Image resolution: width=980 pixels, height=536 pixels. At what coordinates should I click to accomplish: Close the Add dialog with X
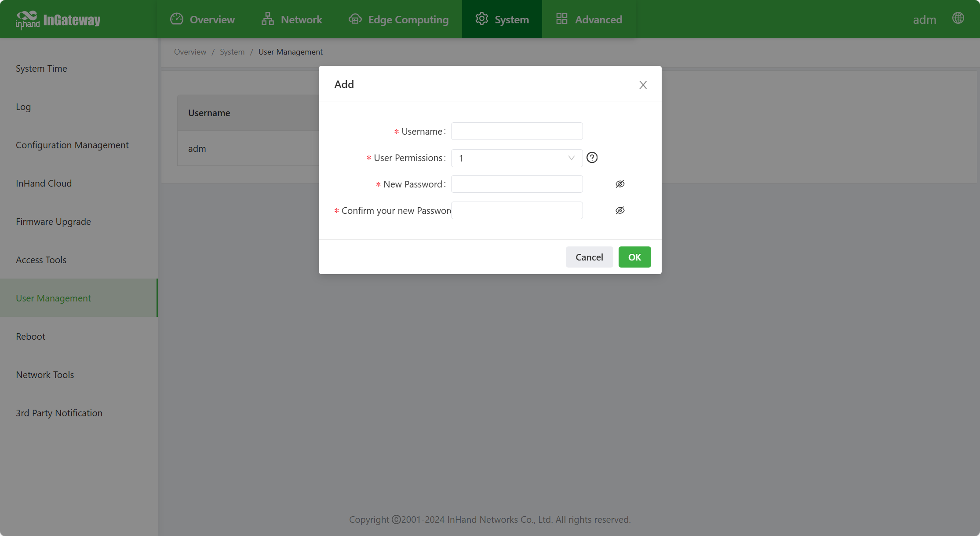(x=643, y=85)
